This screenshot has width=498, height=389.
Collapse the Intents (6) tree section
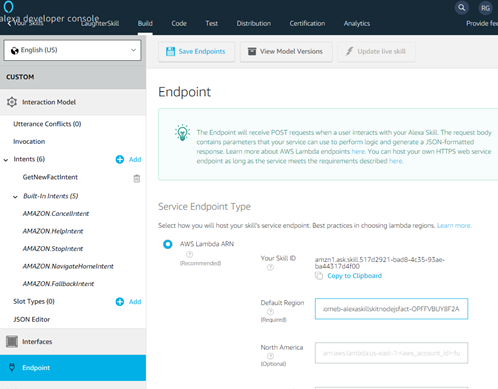[6, 160]
